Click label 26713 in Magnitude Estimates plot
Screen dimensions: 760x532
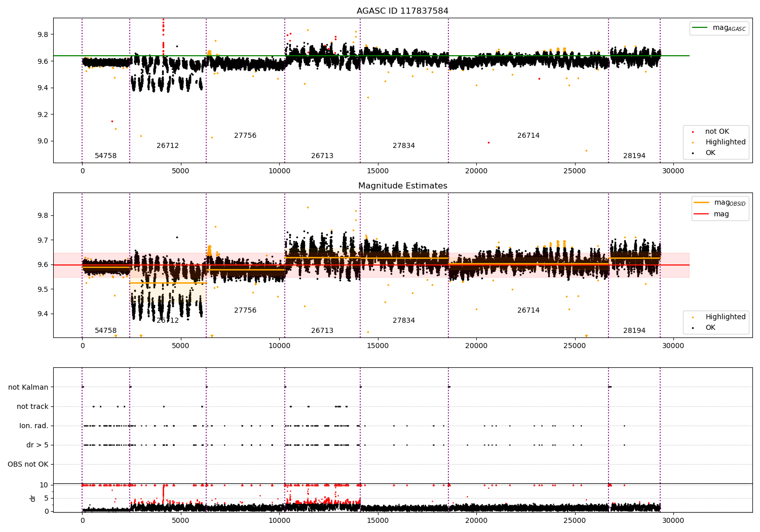tap(322, 331)
